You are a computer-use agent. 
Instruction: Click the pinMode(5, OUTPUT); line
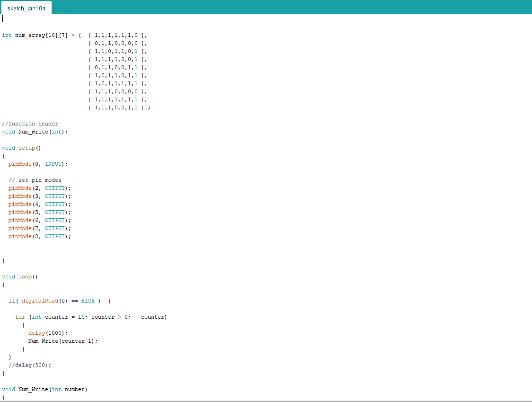[40, 212]
